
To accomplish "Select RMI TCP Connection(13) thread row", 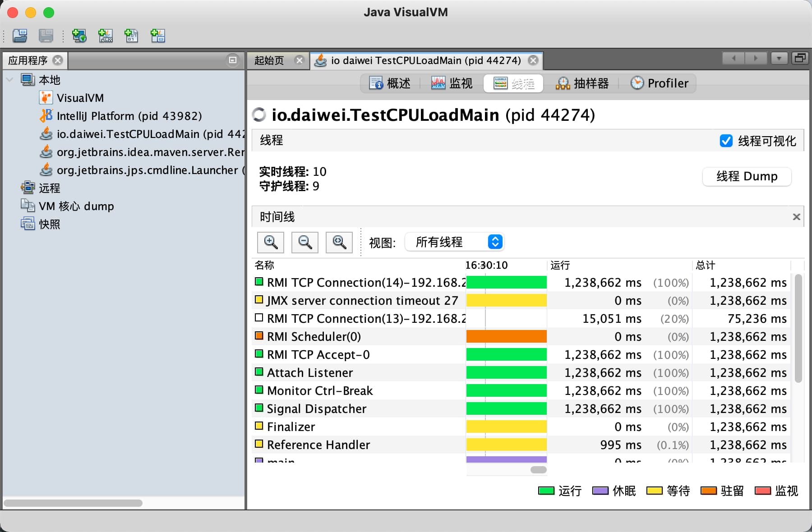I will (521, 319).
